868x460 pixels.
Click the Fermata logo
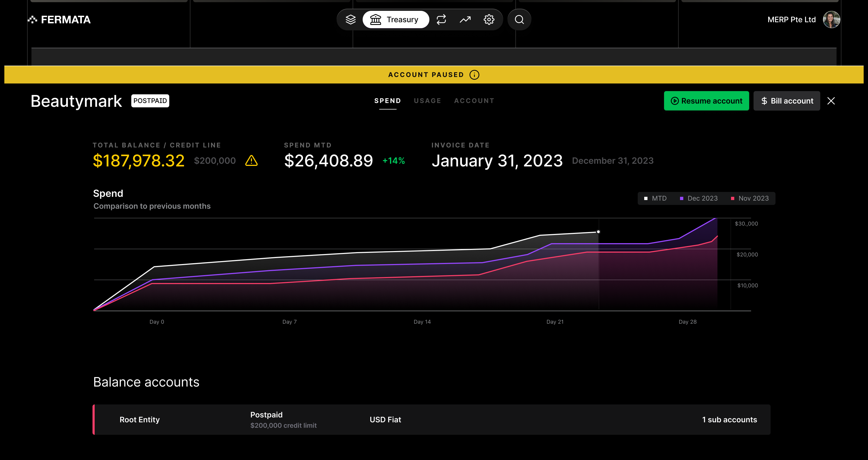pyautogui.click(x=59, y=20)
